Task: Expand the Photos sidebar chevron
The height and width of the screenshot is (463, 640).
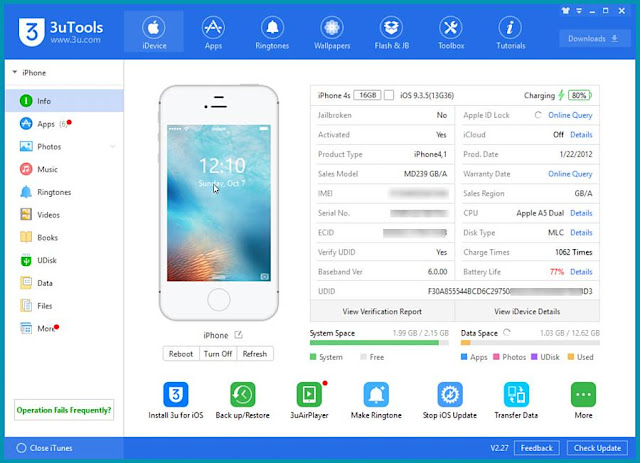Action: click(112, 146)
